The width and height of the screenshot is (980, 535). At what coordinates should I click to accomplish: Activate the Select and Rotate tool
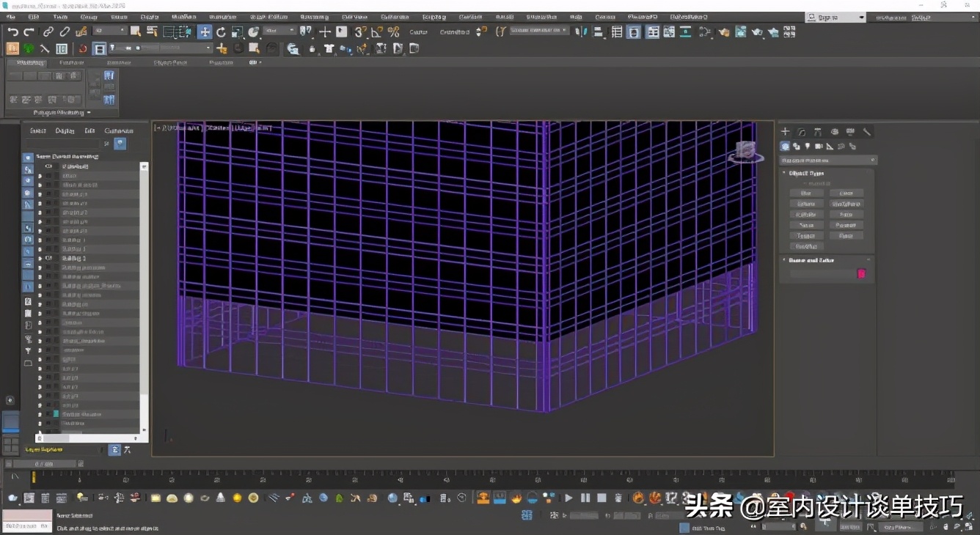[x=222, y=32]
